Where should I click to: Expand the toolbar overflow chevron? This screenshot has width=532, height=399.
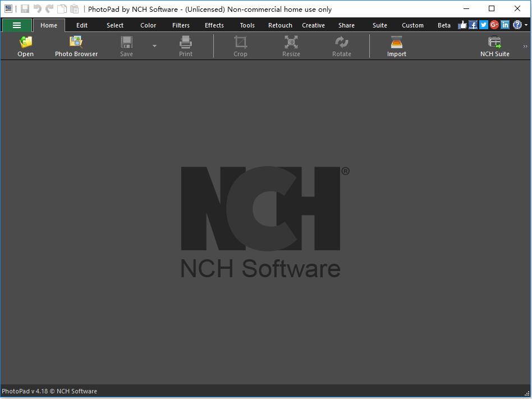[526, 47]
